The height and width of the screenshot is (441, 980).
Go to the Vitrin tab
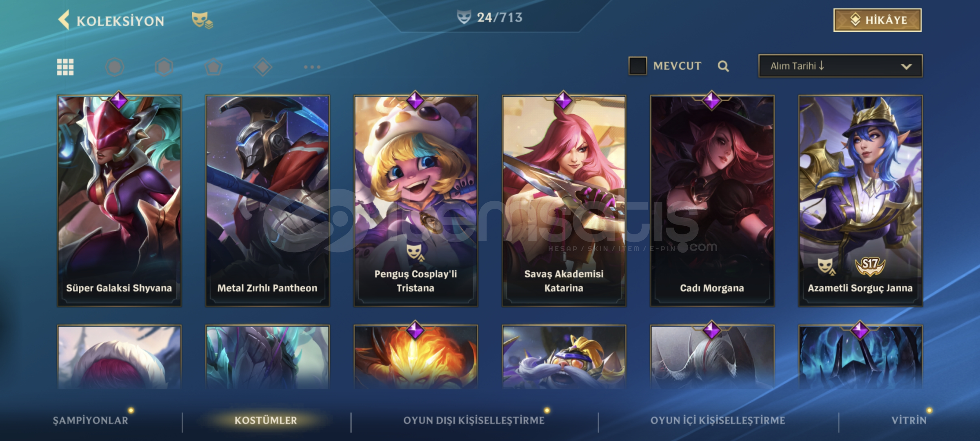pos(909,420)
